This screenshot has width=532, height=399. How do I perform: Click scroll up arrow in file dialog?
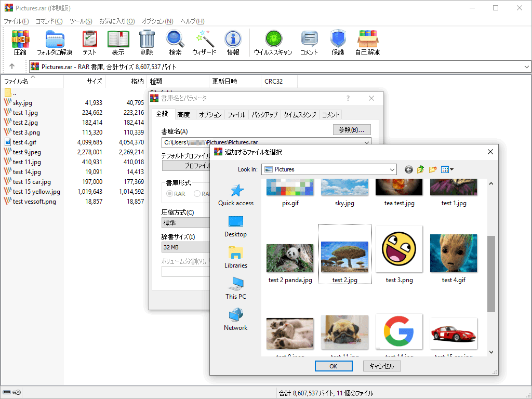(491, 183)
